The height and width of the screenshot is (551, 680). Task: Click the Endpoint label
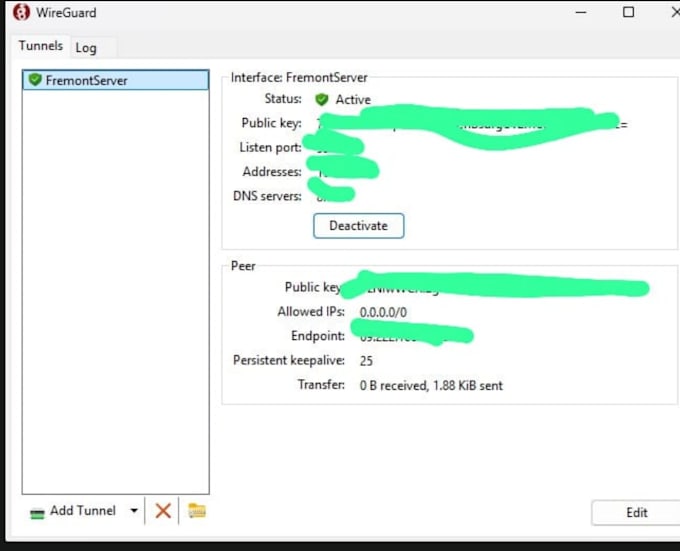pyautogui.click(x=318, y=336)
